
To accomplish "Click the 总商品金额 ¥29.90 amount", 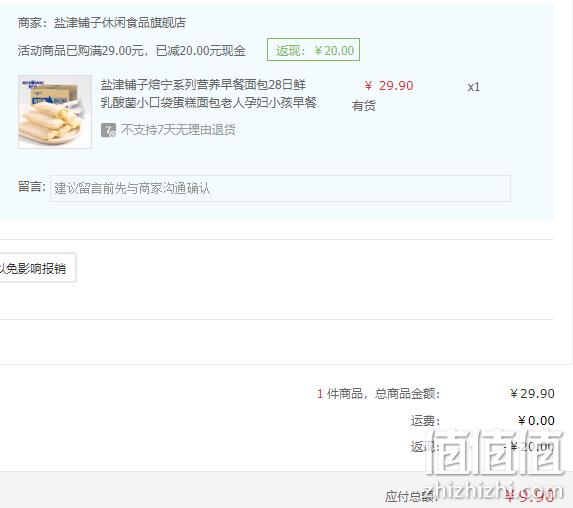I will pos(532,394).
